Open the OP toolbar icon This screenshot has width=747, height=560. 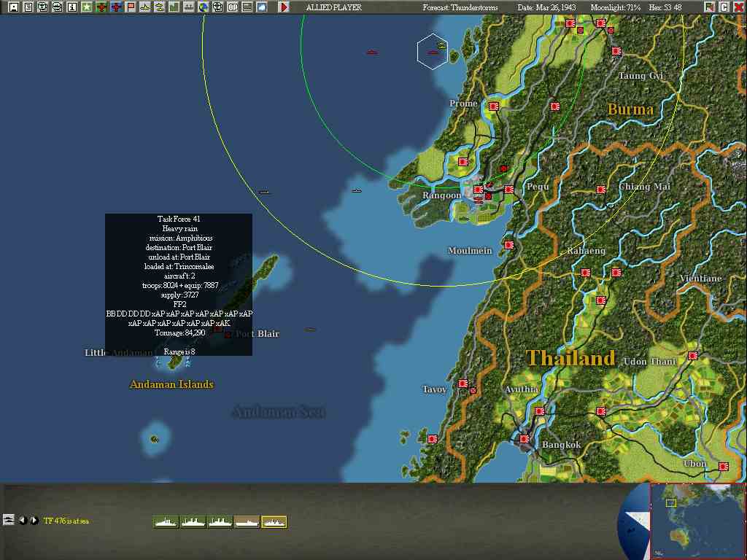(x=233, y=7)
